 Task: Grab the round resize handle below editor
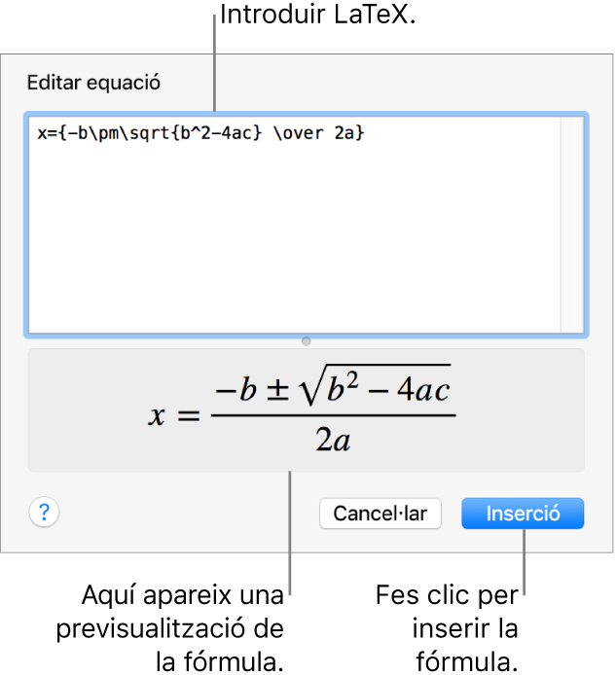tap(307, 341)
